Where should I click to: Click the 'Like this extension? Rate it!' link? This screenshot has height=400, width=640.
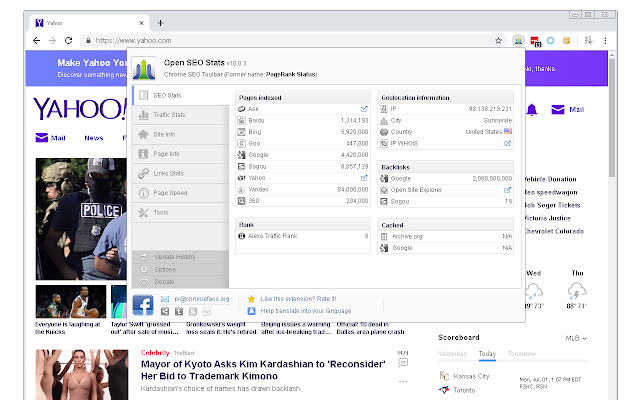pyautogui.click(x=296, y=298)
